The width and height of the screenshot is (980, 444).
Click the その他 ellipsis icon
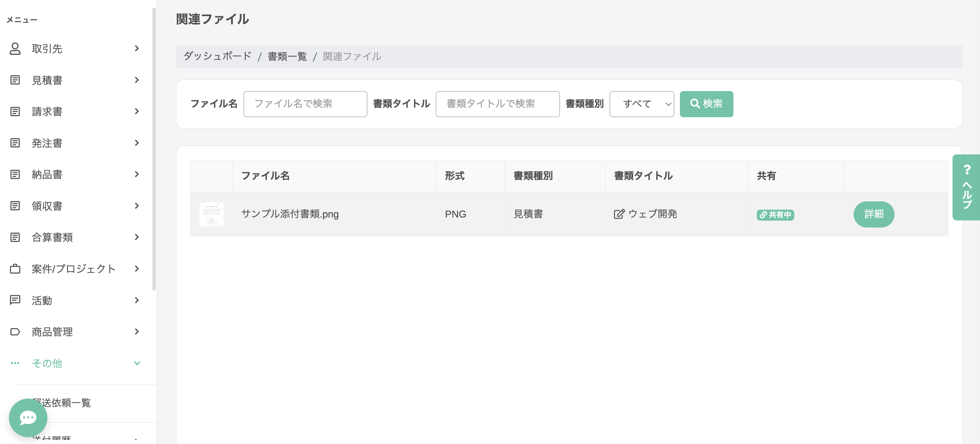coord(15,363)
